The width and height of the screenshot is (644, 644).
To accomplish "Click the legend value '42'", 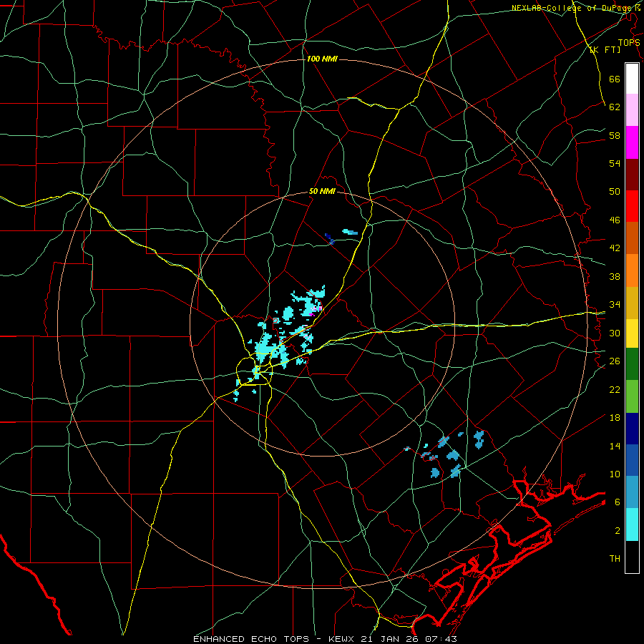I will point(615,248).
